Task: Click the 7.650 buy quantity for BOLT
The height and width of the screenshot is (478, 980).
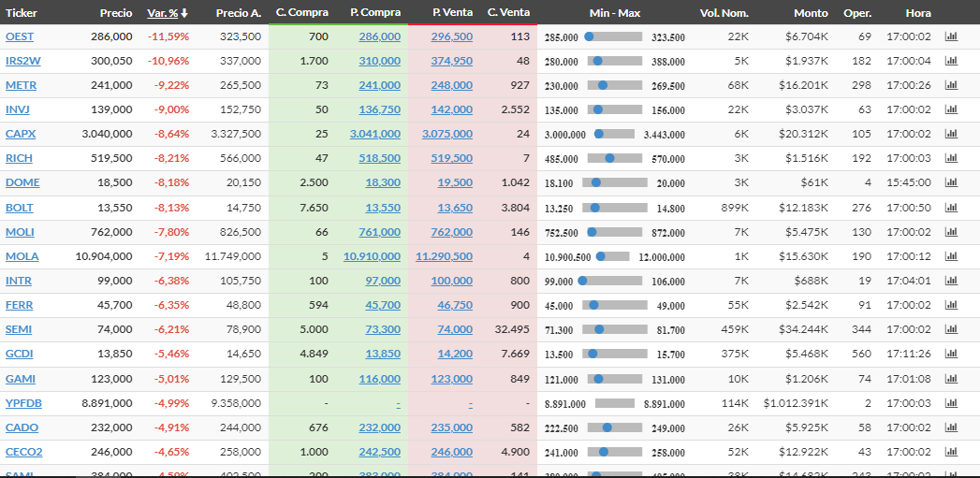Action: [314, 208]
